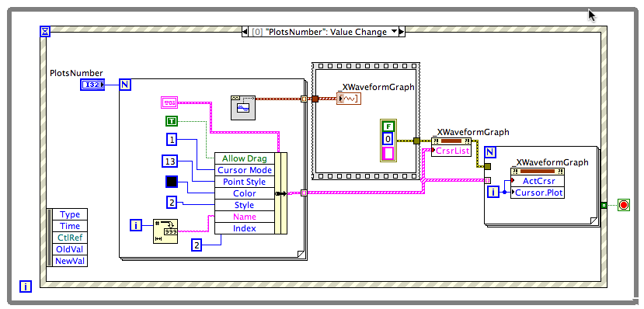
Task: Click the PlotsNumber I32 terminal
Action: pos(92,85)
